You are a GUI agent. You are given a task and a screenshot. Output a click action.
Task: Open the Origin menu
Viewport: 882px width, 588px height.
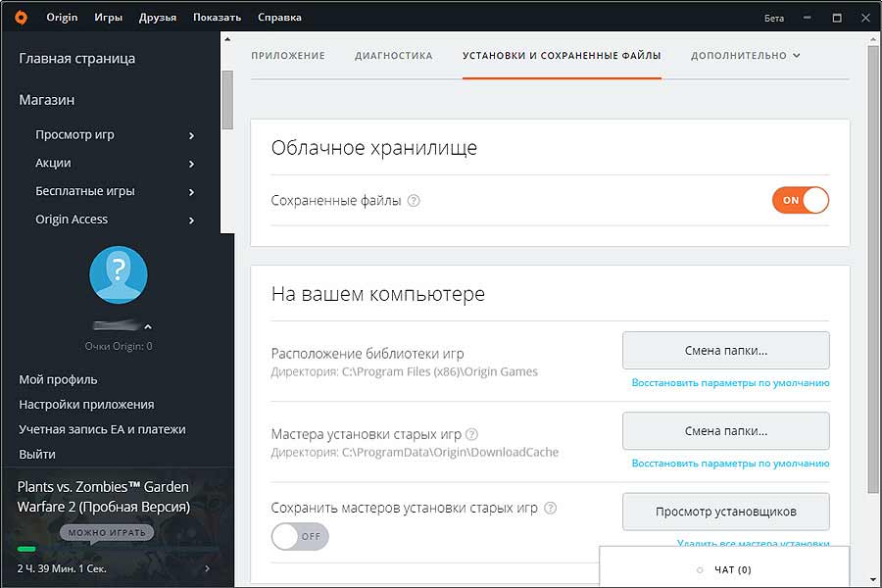pos(62,18)
